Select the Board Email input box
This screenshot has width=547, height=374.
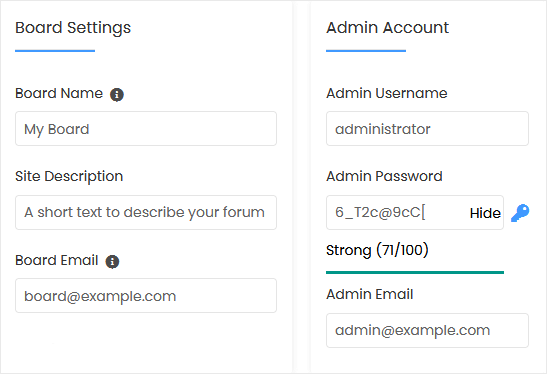[x=146, y=296]
